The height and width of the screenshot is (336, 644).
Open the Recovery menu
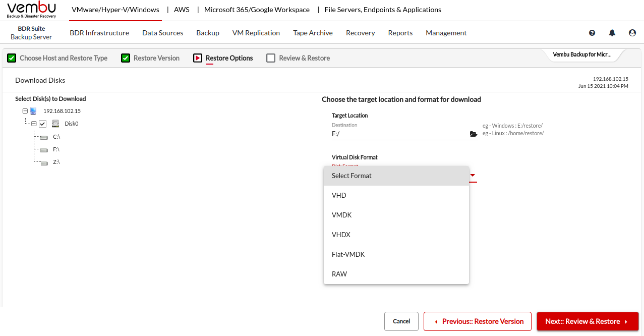pyautogui.click(x=360, y=33)
